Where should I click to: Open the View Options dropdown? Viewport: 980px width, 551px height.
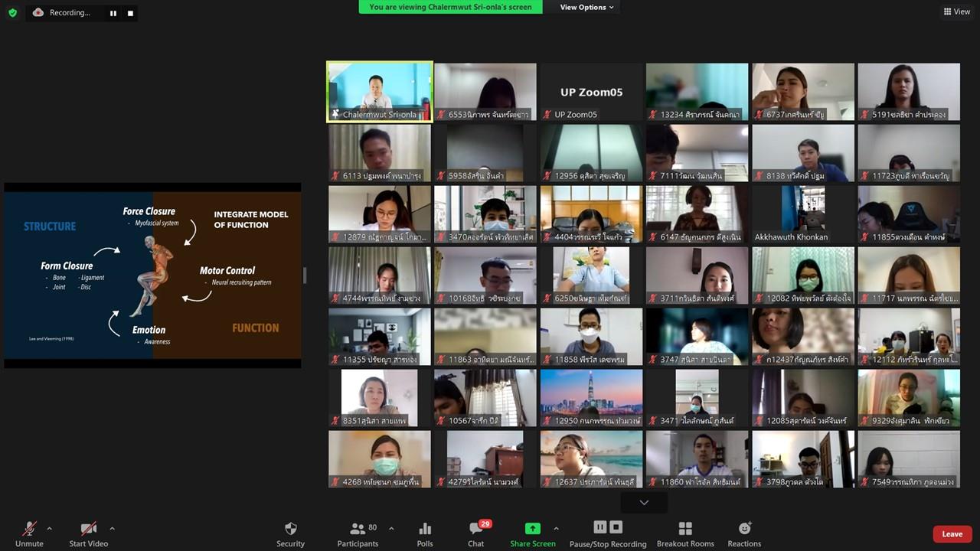pos(587,8)
